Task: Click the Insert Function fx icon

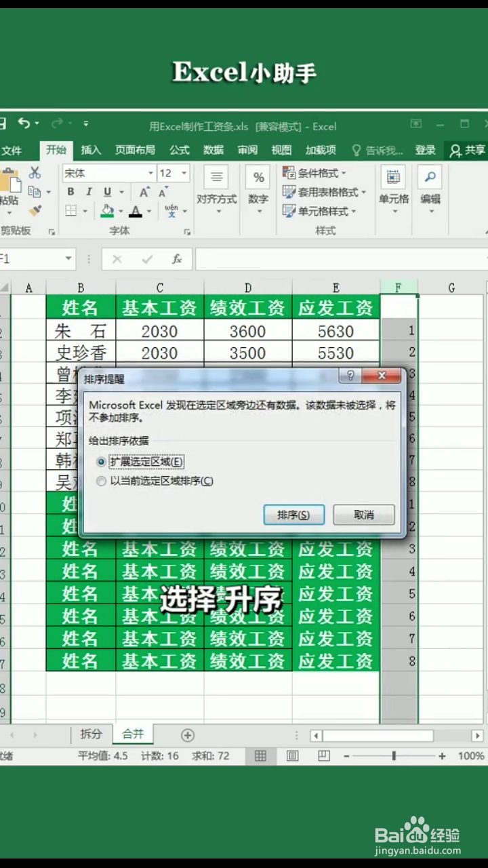Action: point(177,259)
